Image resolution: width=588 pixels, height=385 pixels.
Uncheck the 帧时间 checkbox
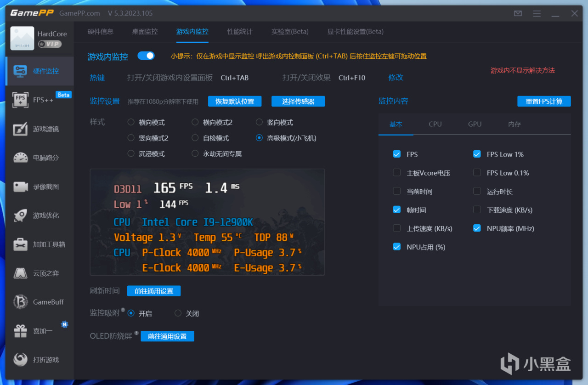pos(397,210)
